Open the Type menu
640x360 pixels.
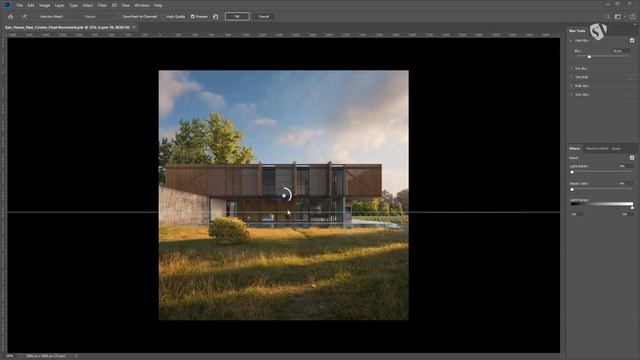tap(73, 5)
